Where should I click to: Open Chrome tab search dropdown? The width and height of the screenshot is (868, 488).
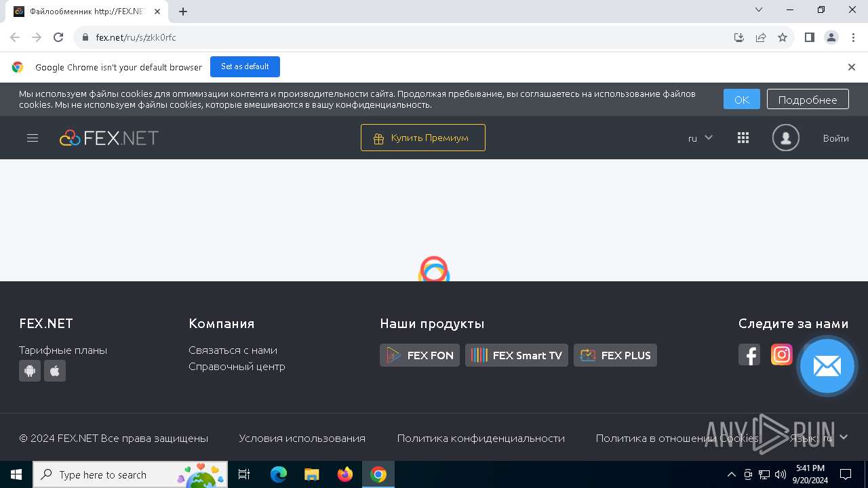click(759, 10)
